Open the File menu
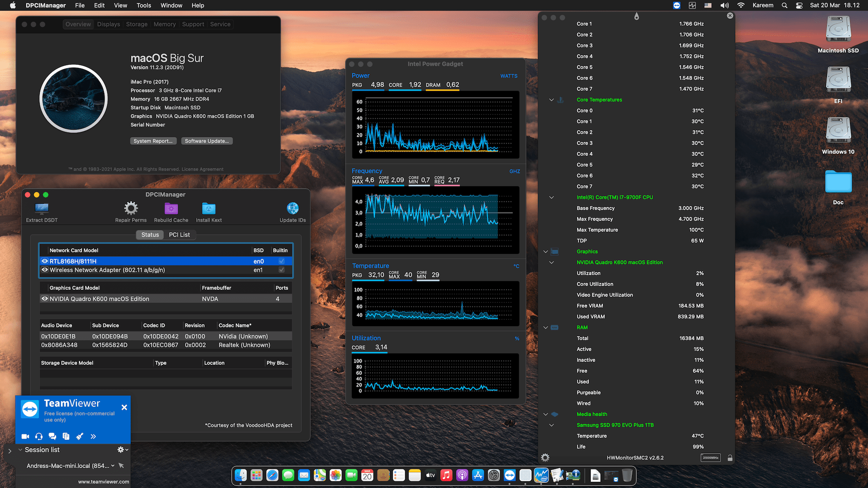 tap(80, 5)
